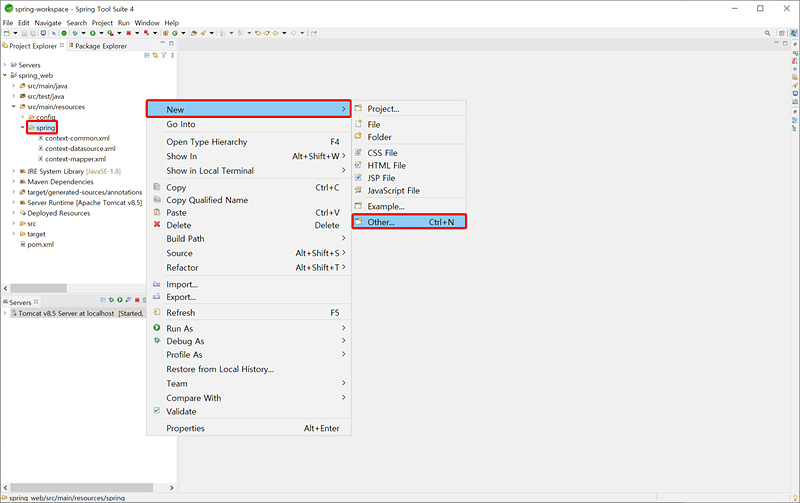Stop the server with Servers view red square
The image size is (800, 503).
137,300
